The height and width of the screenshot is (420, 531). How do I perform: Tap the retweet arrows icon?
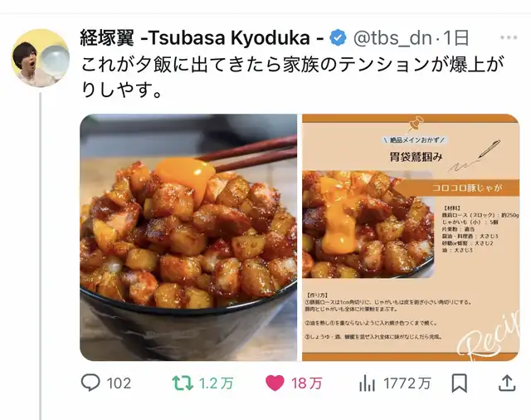click(x=183, y=383)
